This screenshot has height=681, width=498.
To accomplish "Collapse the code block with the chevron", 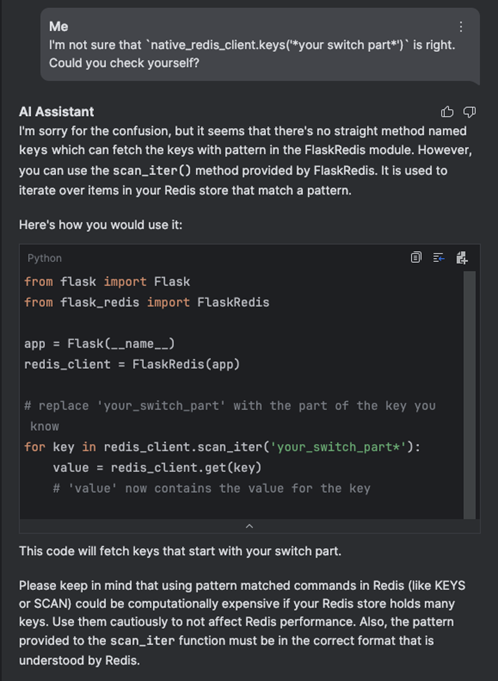I will pos(250,526).
